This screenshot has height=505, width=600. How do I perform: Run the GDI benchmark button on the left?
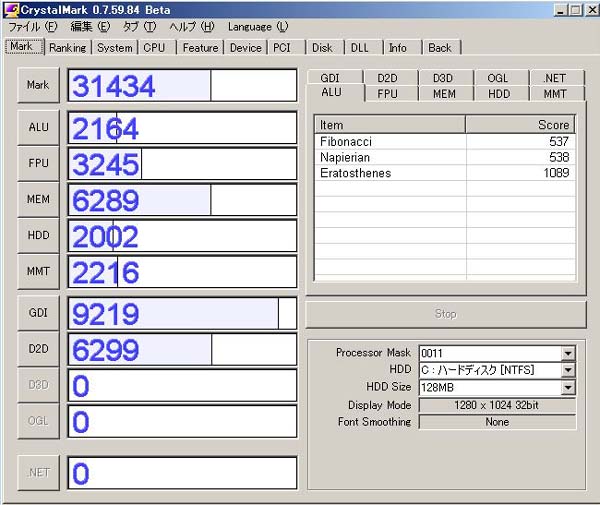coord(38,313)
